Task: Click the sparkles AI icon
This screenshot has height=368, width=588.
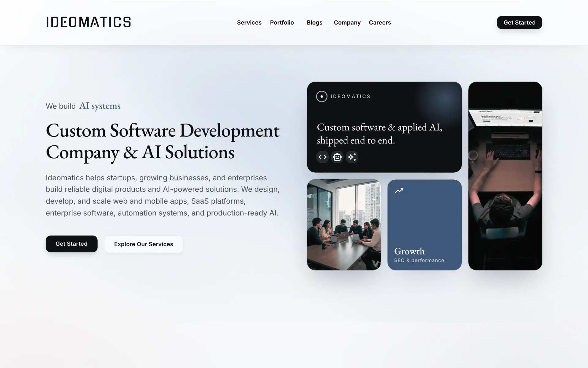Action: (352, 157)
